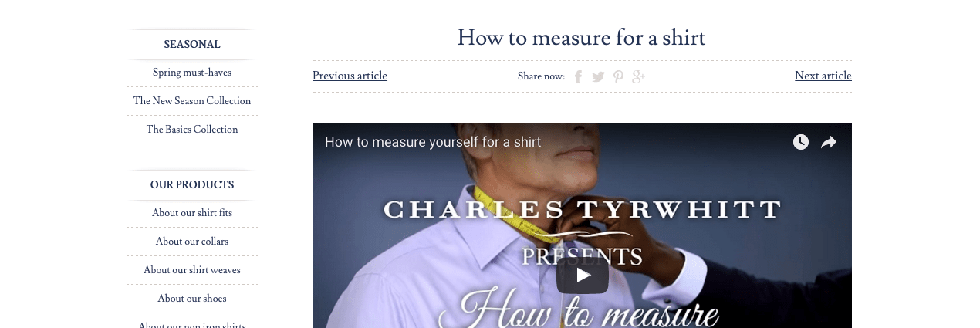Open About our non iron shirts

click(x=192, y=324)
